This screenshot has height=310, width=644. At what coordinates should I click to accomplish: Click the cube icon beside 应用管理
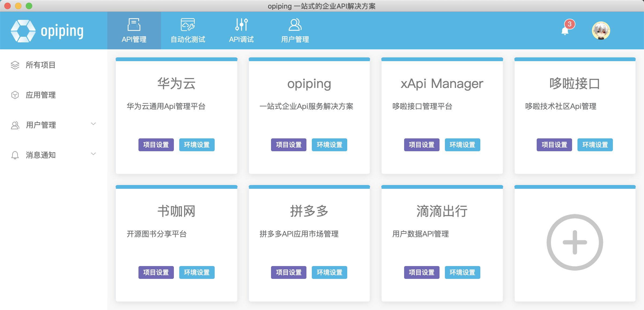(15, 95)
